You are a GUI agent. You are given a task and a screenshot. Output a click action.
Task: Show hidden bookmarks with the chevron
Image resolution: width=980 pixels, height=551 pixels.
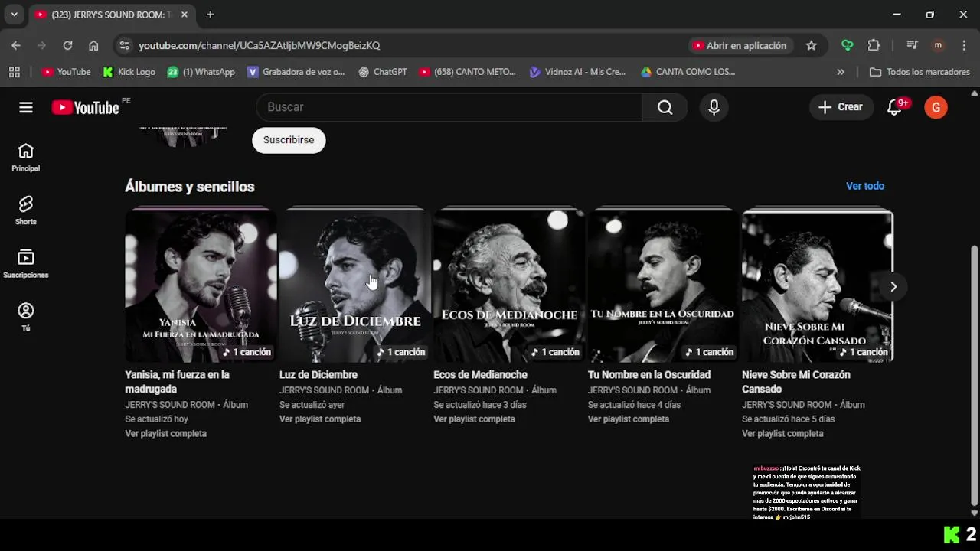pyautogui.click(x=841, y=72)
